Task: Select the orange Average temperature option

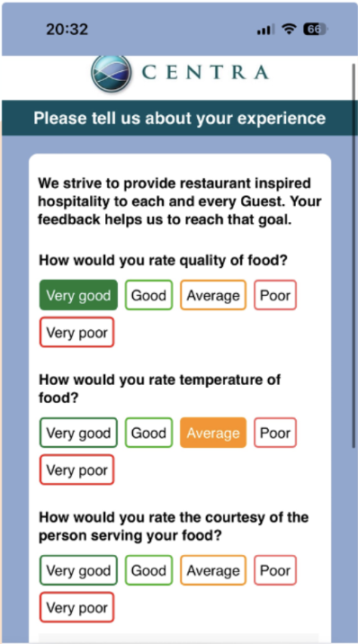Action: (213, 433)
